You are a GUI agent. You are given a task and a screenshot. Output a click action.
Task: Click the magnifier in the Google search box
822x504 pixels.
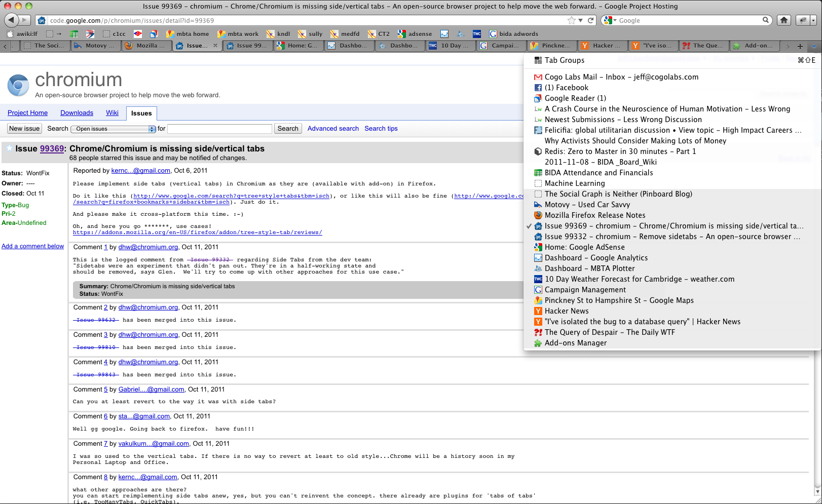click(x=766, y=20)
